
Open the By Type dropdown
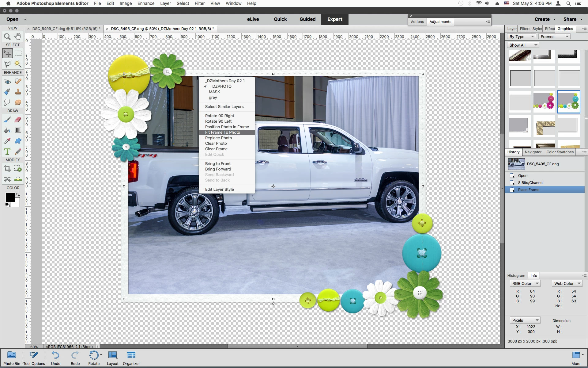[x=522, y=36]
